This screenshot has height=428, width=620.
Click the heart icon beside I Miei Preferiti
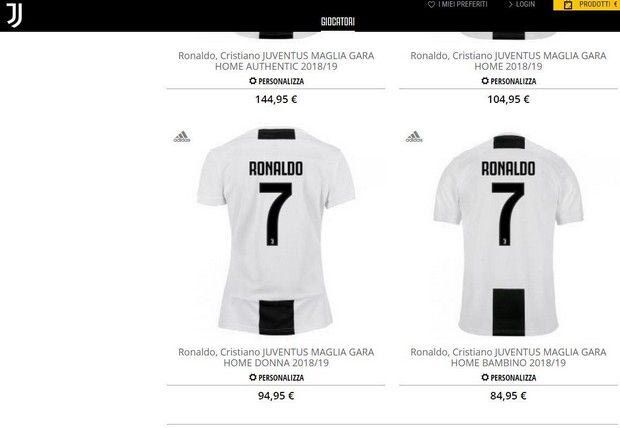coord(431,5)
